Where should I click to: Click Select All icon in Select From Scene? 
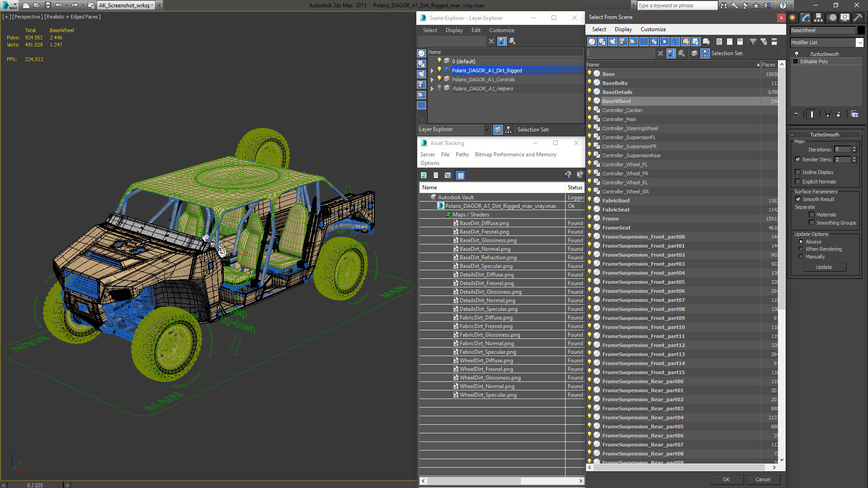pos(719,42)
